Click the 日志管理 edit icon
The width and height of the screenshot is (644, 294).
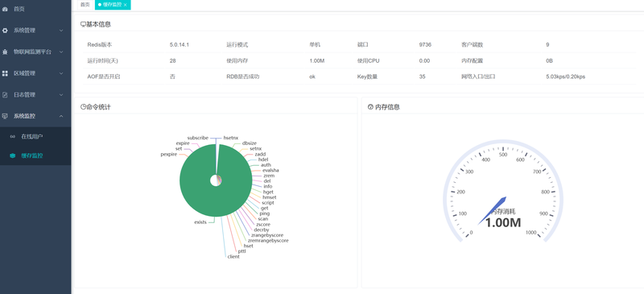(x=5, y=94)
